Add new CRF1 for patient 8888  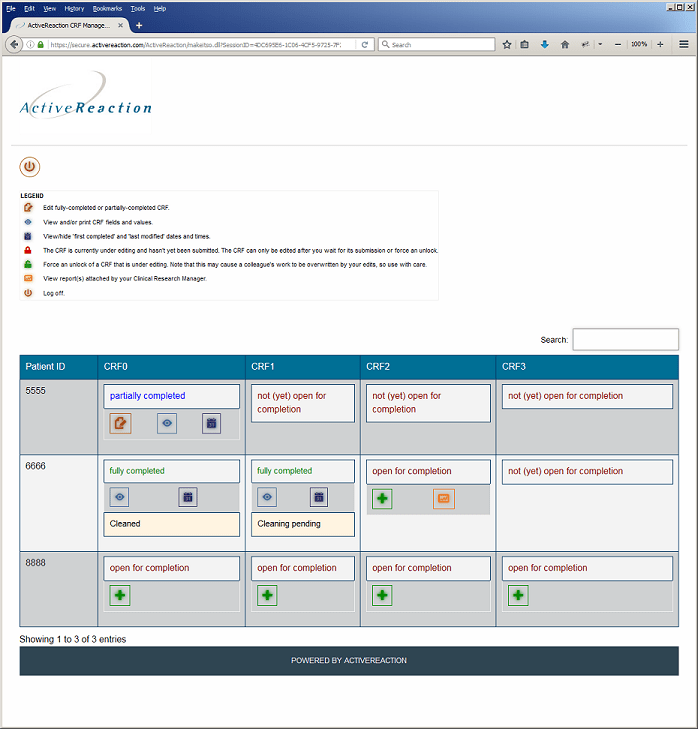coord(267,596)
